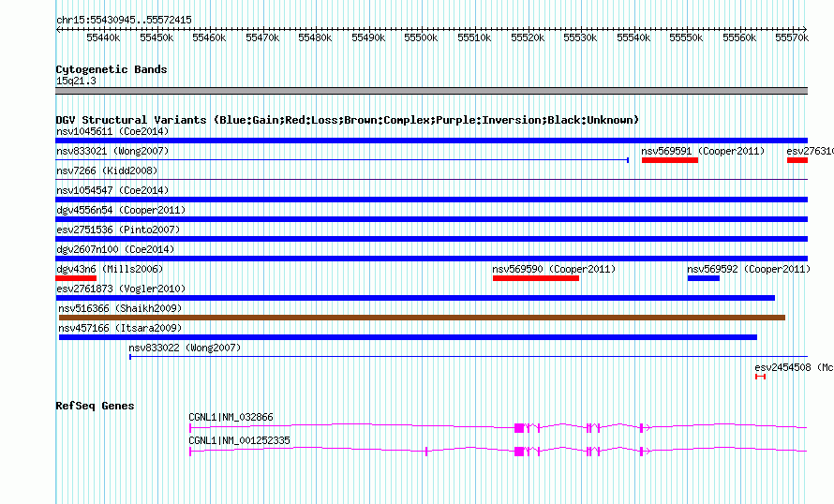
Task: Select the gray cytogenetic band bar
Action: pos(431,91)
